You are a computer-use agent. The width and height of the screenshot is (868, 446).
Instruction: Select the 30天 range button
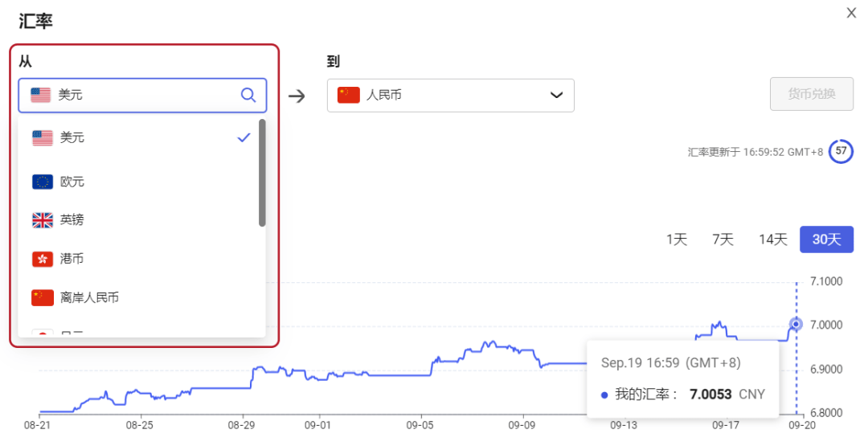tap(826, 239)
